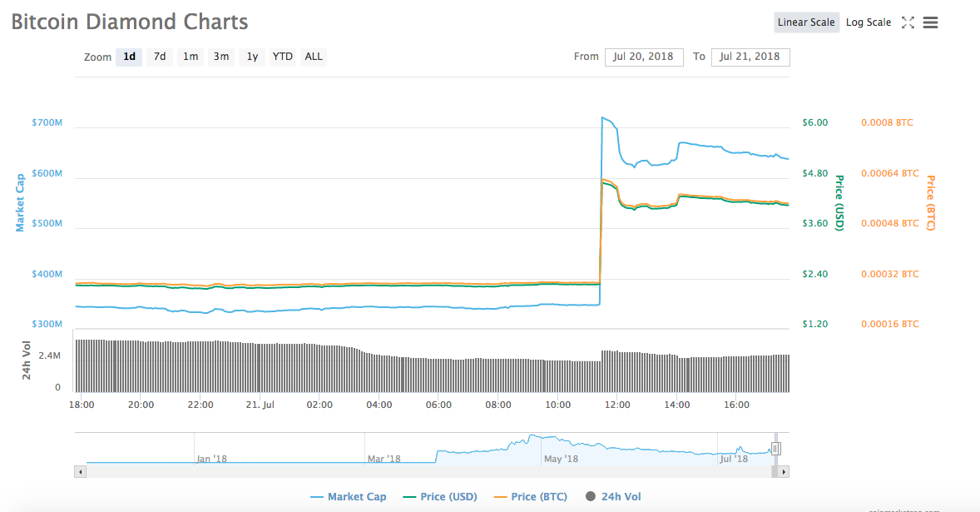Click the 06:00 time axis label

click(438, 405)
